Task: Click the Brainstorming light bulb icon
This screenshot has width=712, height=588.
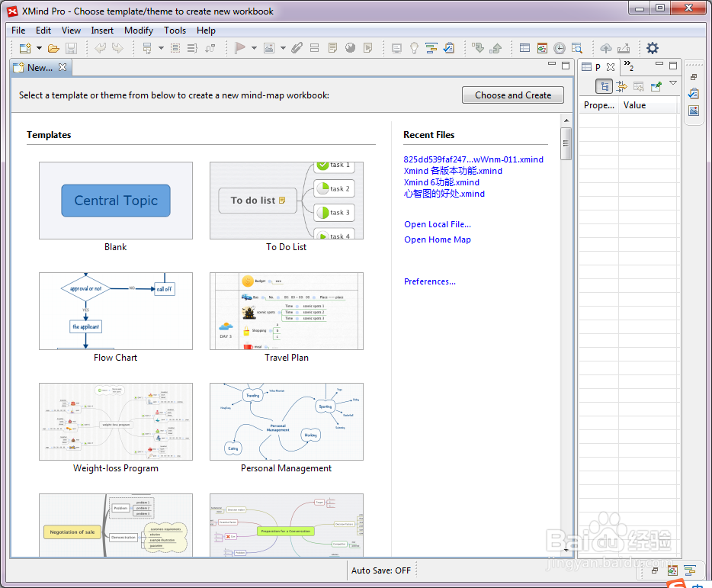Action: coord(414,48)
